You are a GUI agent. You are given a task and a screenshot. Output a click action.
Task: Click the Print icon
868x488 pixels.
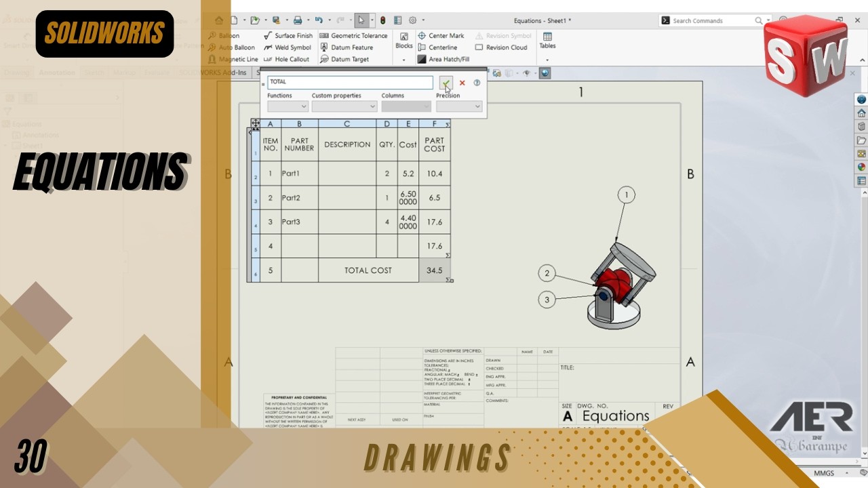297,20
